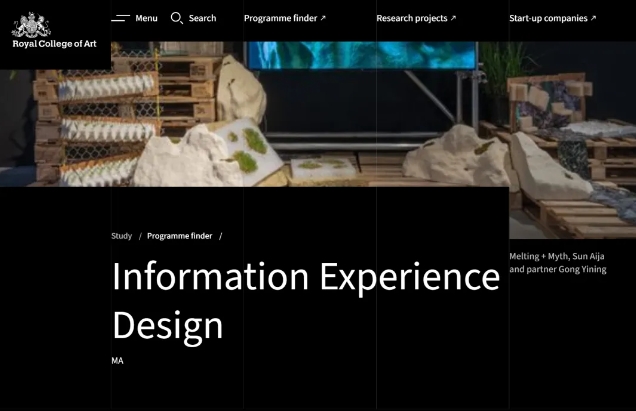Click the magnifying glass search icon
This screenshot has height=411, width=636.
[176, 18]
